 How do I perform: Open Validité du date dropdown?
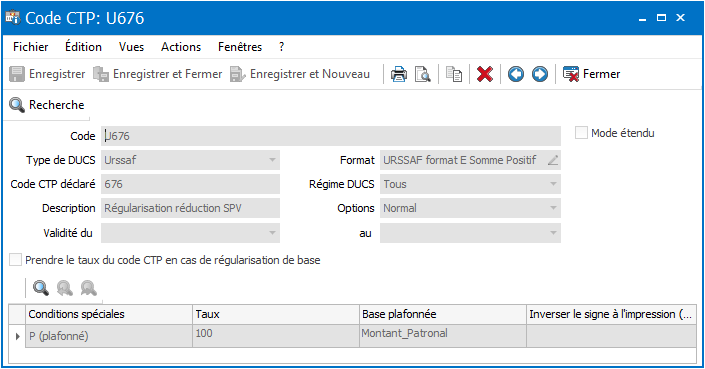tap(272, 233)
